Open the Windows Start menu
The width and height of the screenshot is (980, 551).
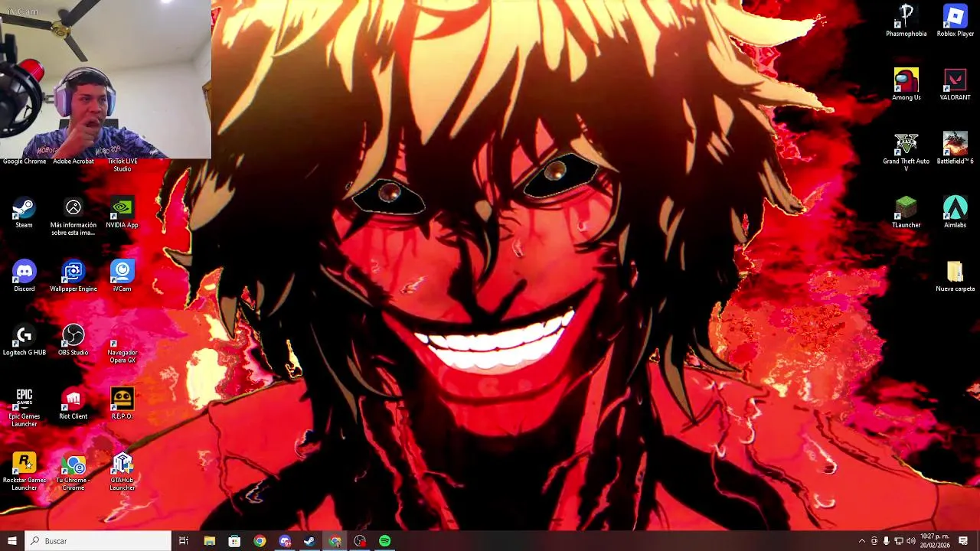pos(11,541)
